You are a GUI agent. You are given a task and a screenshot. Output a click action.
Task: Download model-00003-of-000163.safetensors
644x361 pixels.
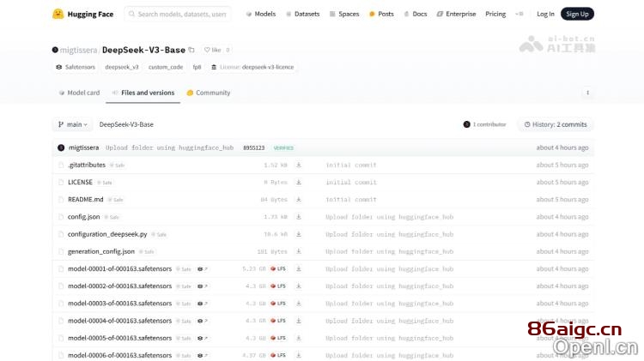pyautogui.click(x=299, y=304)
